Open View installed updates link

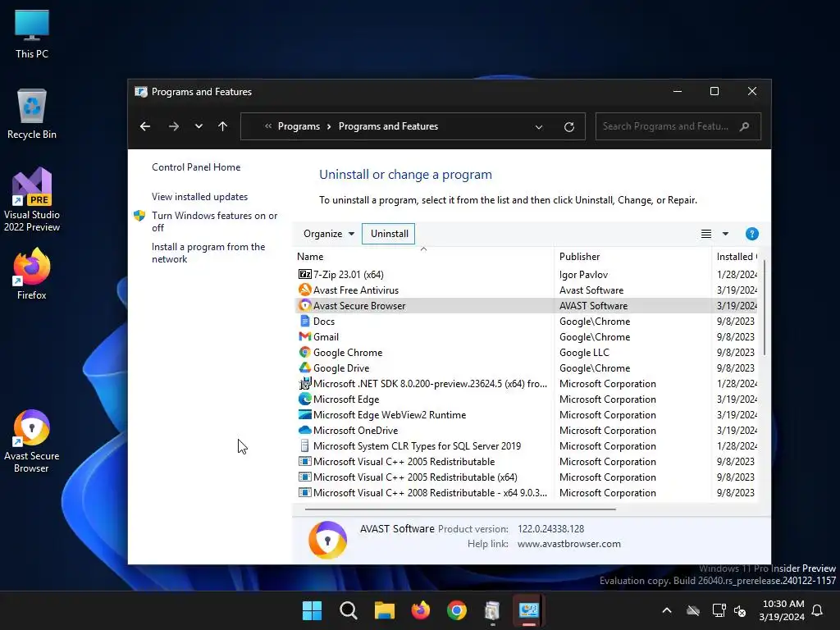[x=200, y=197]
